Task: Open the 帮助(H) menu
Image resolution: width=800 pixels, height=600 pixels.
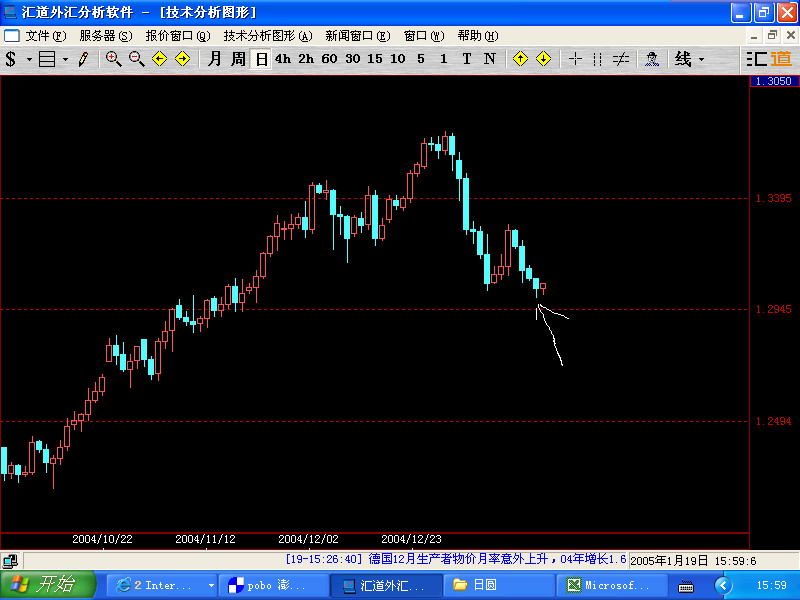Action: pyautogui.click(x=478, y=36)
